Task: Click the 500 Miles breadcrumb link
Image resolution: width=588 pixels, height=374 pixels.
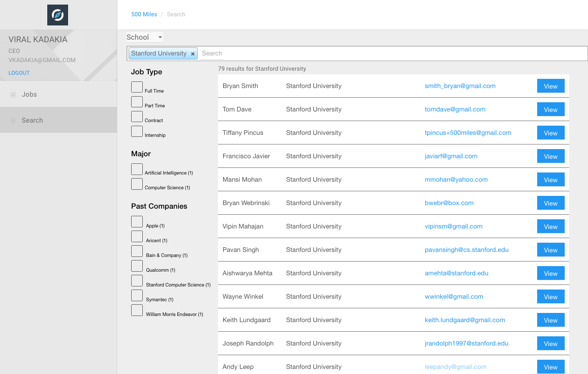Action: 144,14
